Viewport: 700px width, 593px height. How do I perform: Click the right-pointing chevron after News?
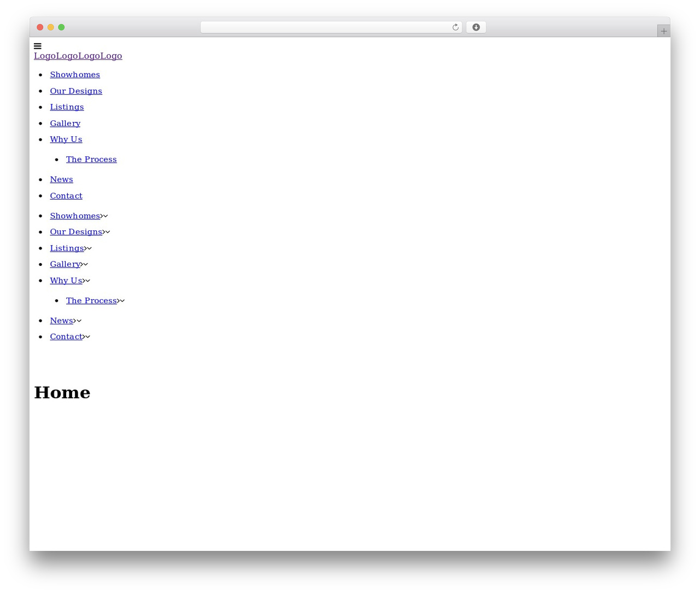pos(75,321)
